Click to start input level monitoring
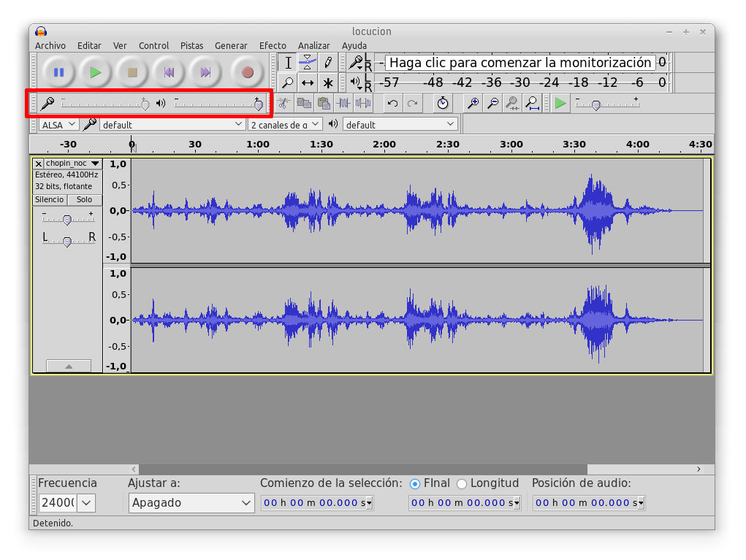The width and height of the screenshot is (746, 560). click(520, 62)
